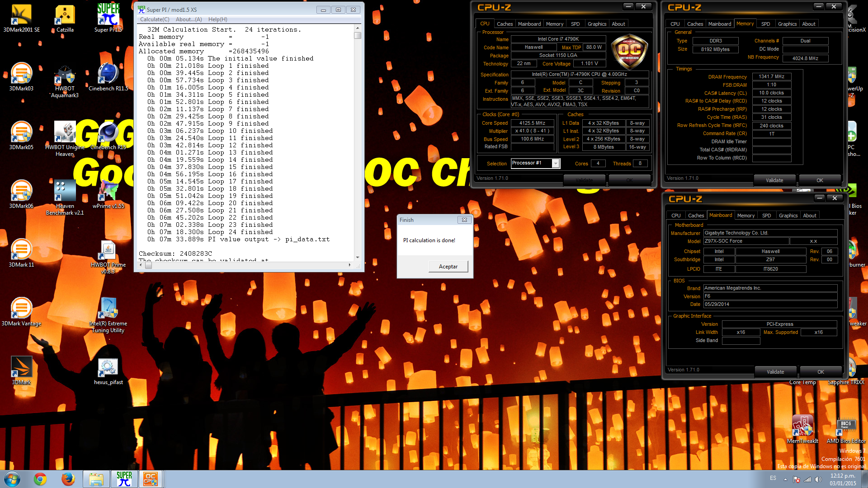Open About...(A) menu in Super PI
The image size is (868, 488).
click(189, 19)
